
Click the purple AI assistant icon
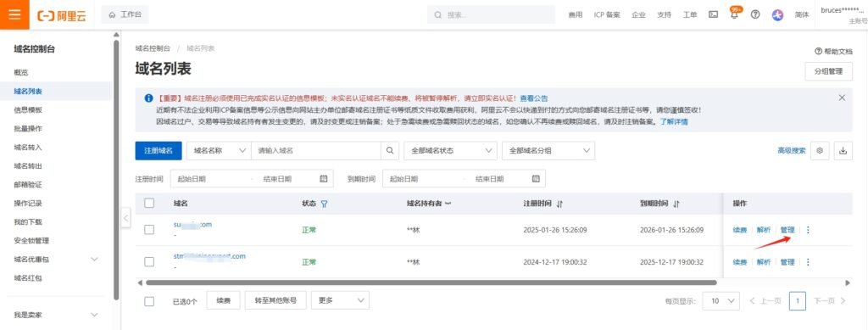pos(778,15)
